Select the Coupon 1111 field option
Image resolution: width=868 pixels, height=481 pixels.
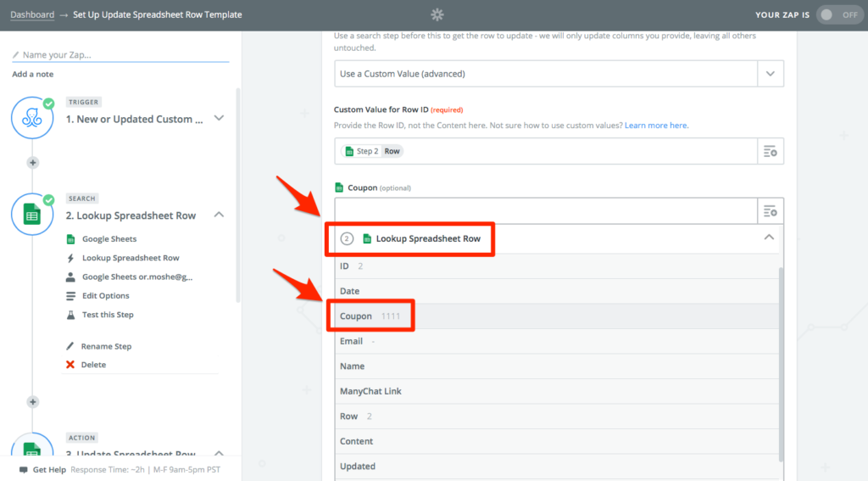(556, 316)
